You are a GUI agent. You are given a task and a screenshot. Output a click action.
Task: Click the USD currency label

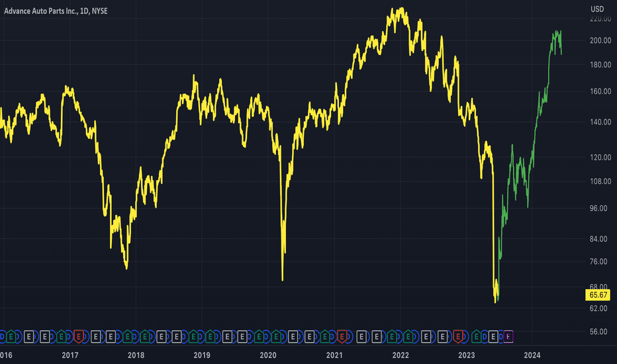[597, 9]
